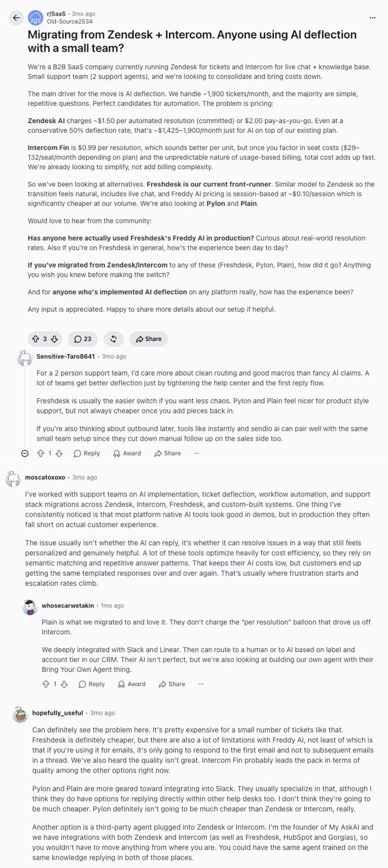Click the crosspost arrows icon
The width and height of the screenshot is (388, 868).
[114, 339]
